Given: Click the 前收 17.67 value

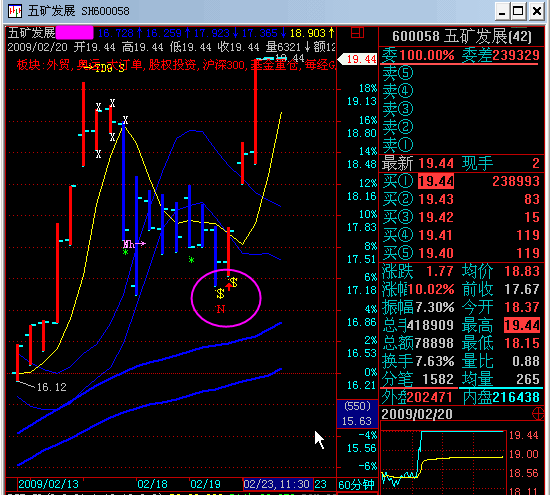Looking at the screenshot, I should [x=522, y=289].
